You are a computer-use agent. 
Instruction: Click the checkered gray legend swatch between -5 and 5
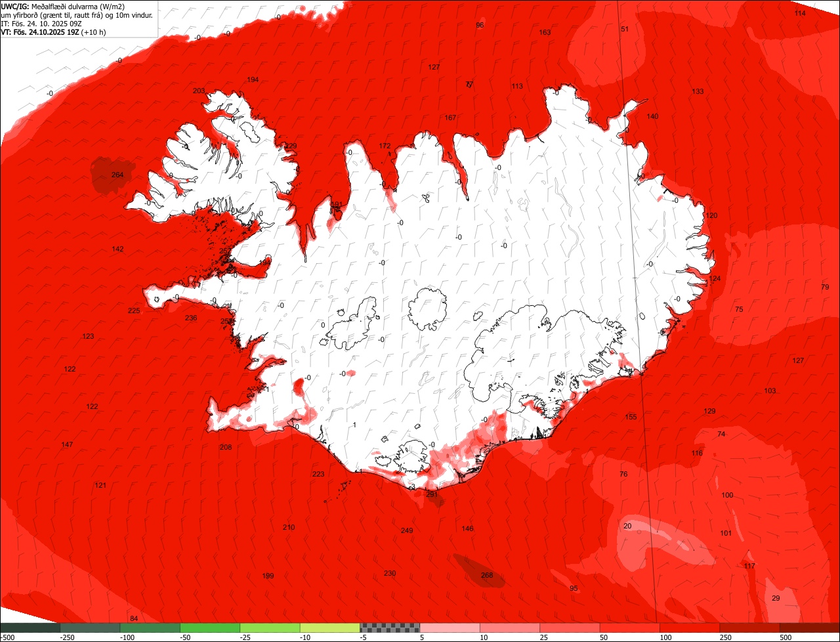(390, 628)
